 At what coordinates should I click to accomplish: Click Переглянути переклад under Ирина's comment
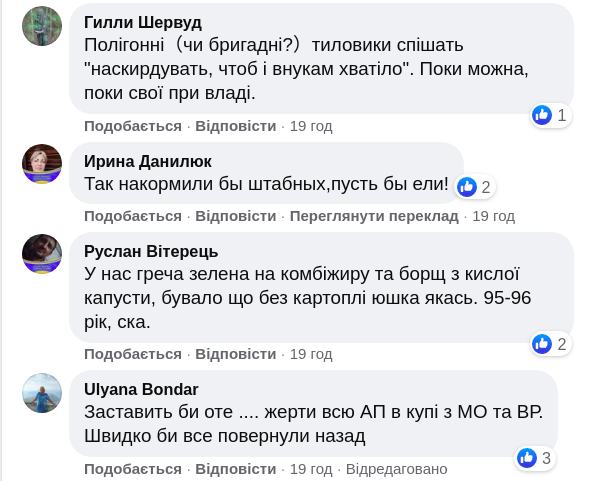(373, 216)
